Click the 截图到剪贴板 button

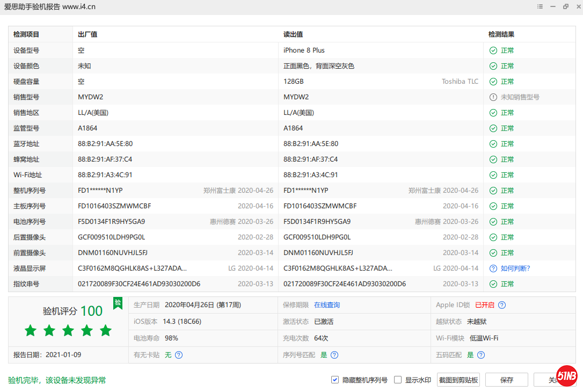pyautogui.click(x=458, y=380)
